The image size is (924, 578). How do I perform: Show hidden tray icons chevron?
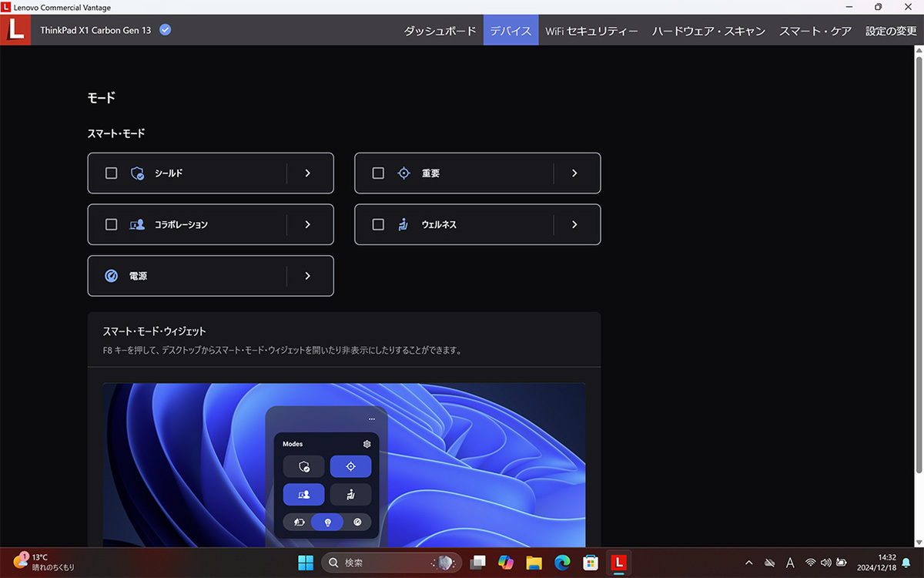749,563
